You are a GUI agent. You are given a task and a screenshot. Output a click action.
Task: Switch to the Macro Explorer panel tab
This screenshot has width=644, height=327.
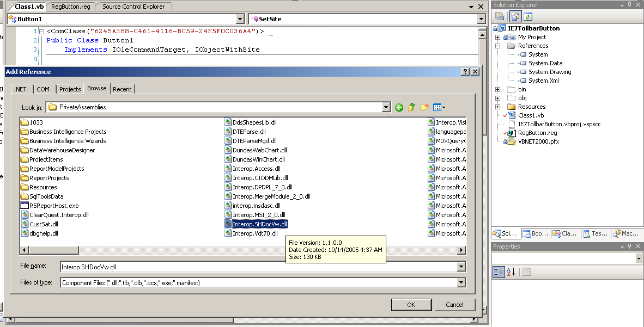coord(626,233)
